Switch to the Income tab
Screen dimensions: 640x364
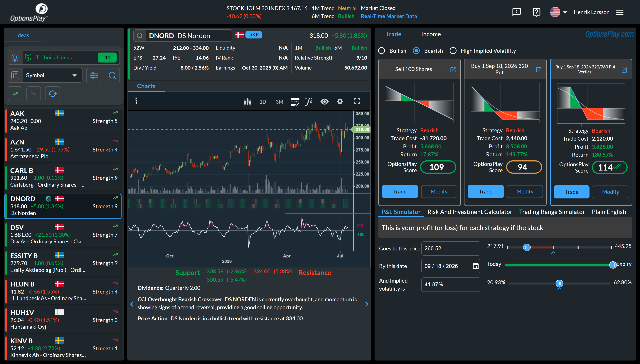(x=431, y=34)
